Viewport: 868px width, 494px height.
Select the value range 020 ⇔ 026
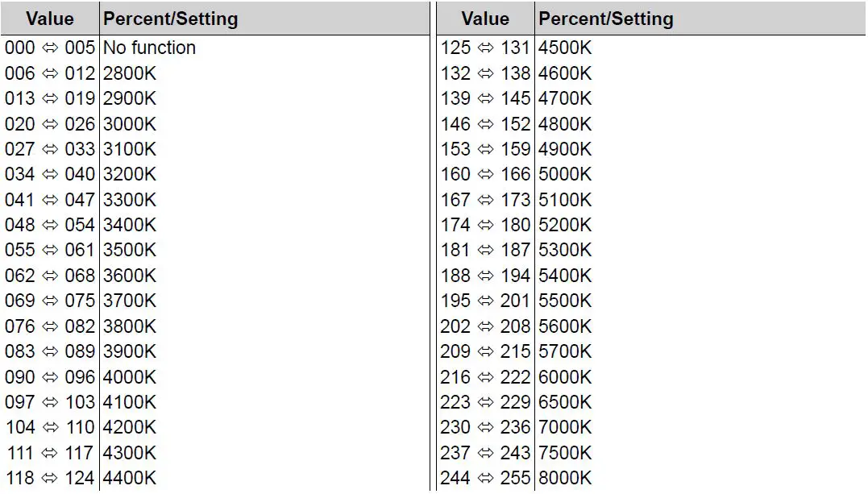[50, 124]
